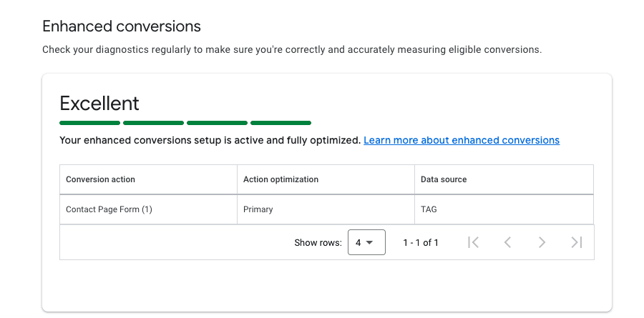644x318 pixels.
Task: Click the 1 - 1 of 1 pagination text
Action: [421, 242]
